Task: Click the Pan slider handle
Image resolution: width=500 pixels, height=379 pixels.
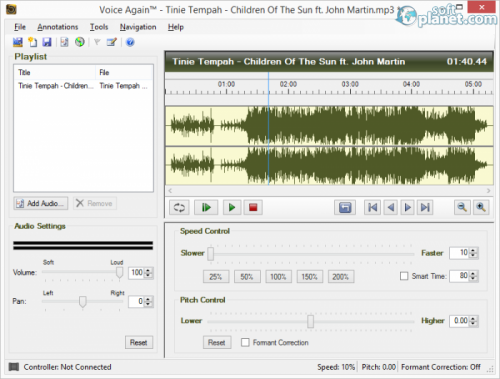Action: tap(83, 302)
